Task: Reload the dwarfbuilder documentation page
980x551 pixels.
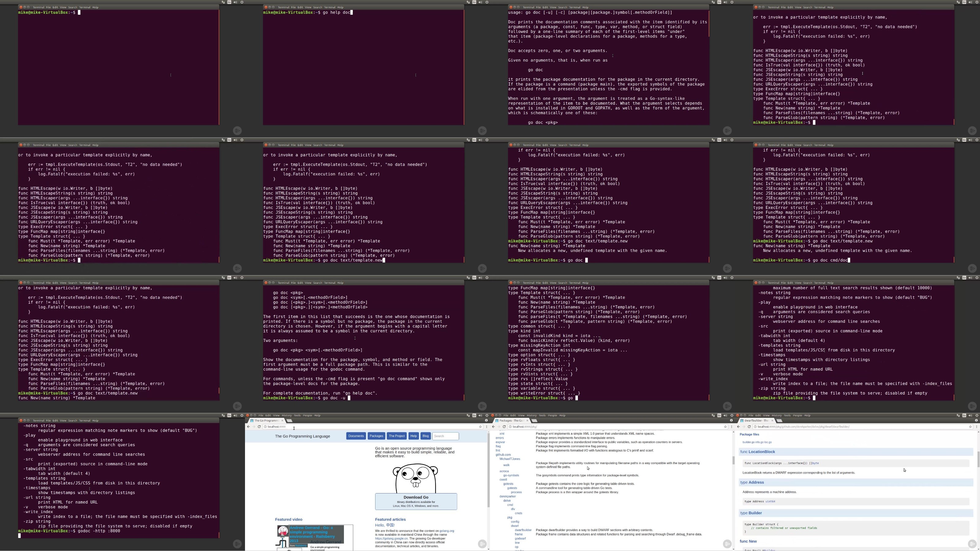Action: tap(749, 427)
